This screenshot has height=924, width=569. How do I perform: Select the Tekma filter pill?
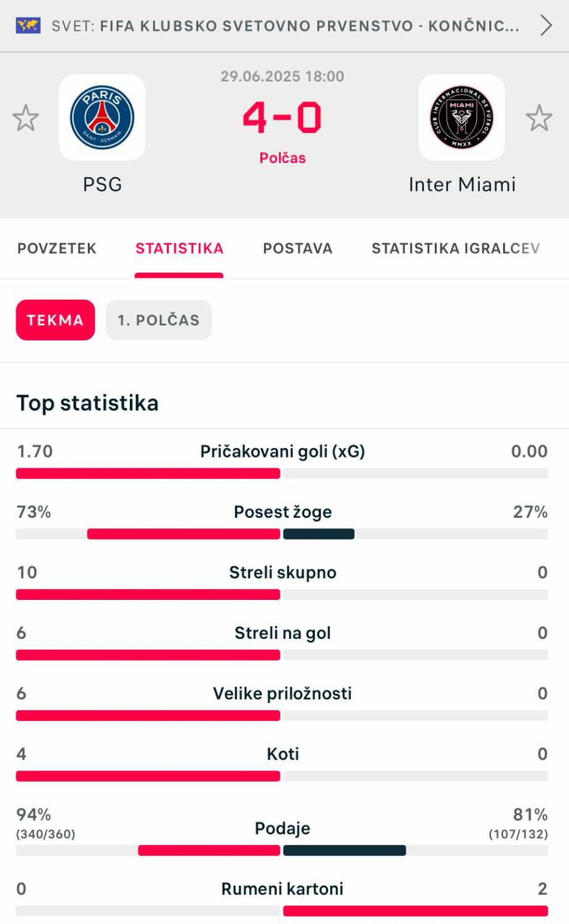[x=55, y=320]
